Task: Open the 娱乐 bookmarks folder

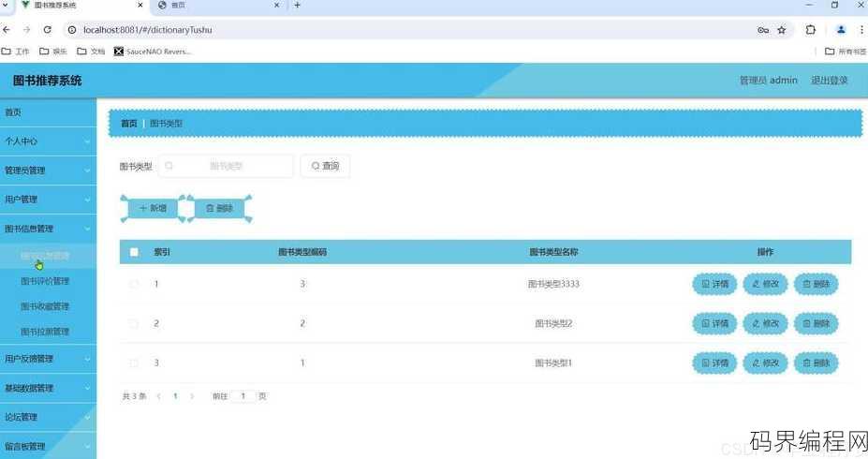Action: pos(53,52)
